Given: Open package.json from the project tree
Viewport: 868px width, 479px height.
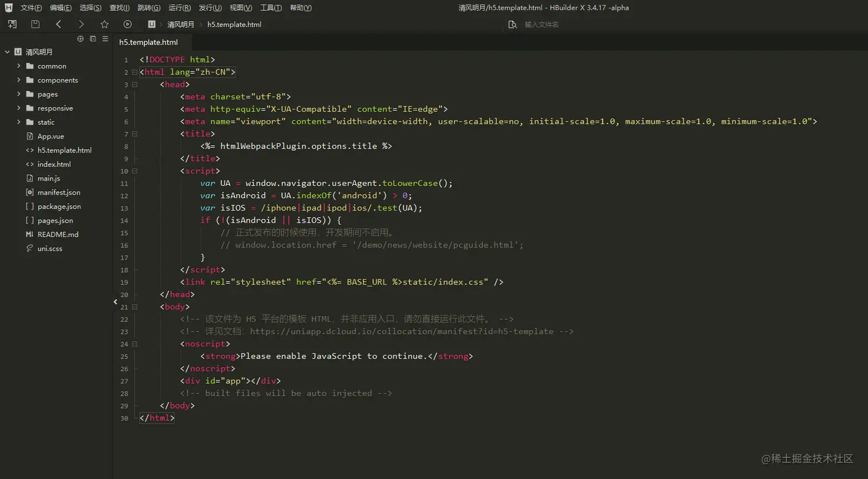Looking at the screenshot, I should [x=59, y=207].
